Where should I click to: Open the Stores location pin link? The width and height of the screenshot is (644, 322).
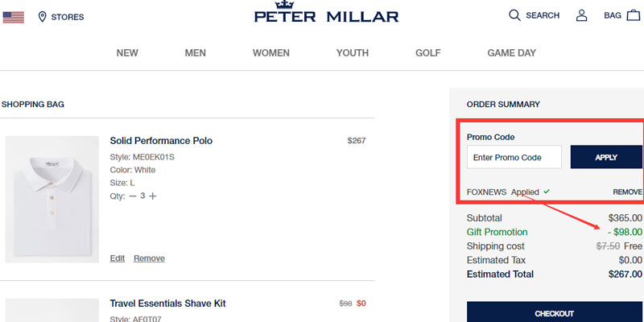point(43,17)
